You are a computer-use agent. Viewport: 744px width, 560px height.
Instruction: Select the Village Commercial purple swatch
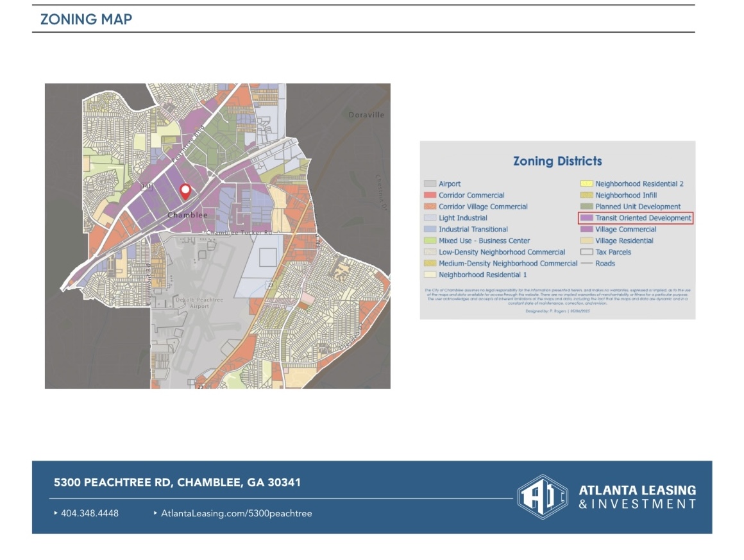(586, 230)
